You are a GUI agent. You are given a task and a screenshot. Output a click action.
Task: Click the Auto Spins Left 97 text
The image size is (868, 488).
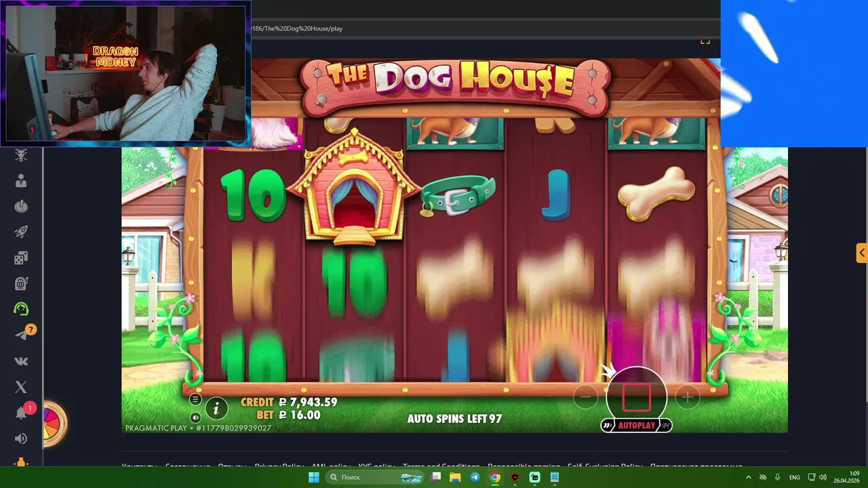coord(454,419)
